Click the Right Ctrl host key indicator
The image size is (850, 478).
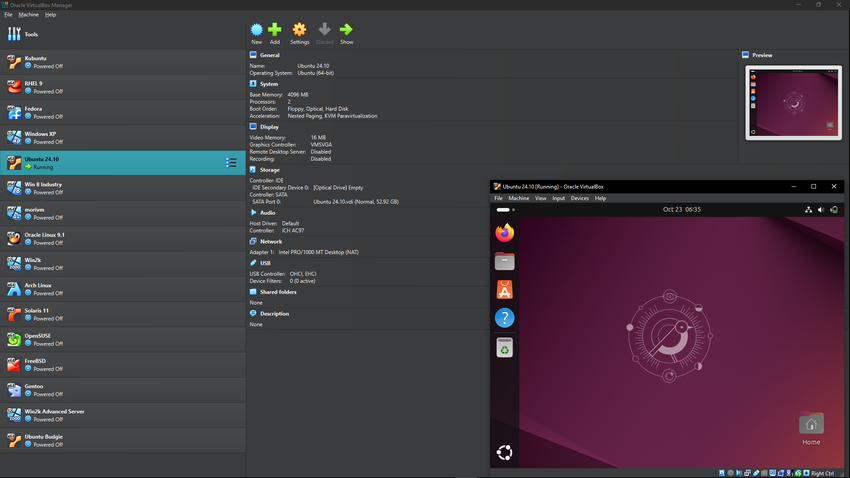coord(822,473)
